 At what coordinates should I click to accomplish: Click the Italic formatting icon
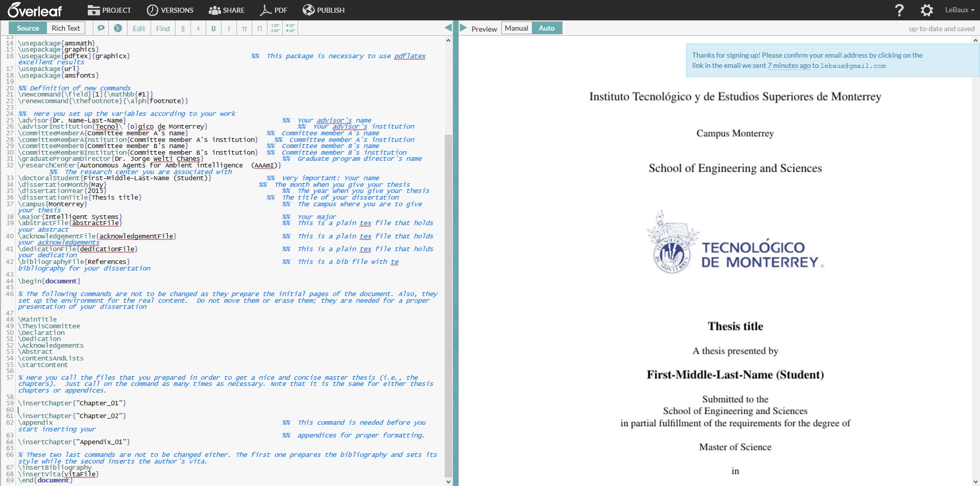229,29
